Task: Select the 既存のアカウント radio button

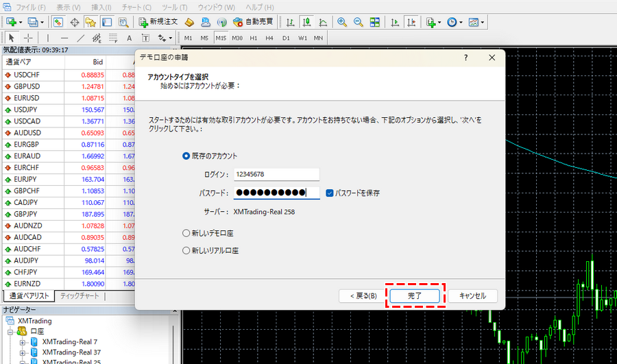Action: [186, 156]
